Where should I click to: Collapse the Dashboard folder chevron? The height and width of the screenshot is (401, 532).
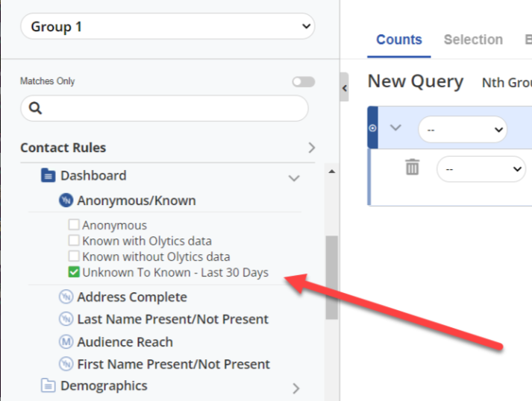tap(294, 178)
